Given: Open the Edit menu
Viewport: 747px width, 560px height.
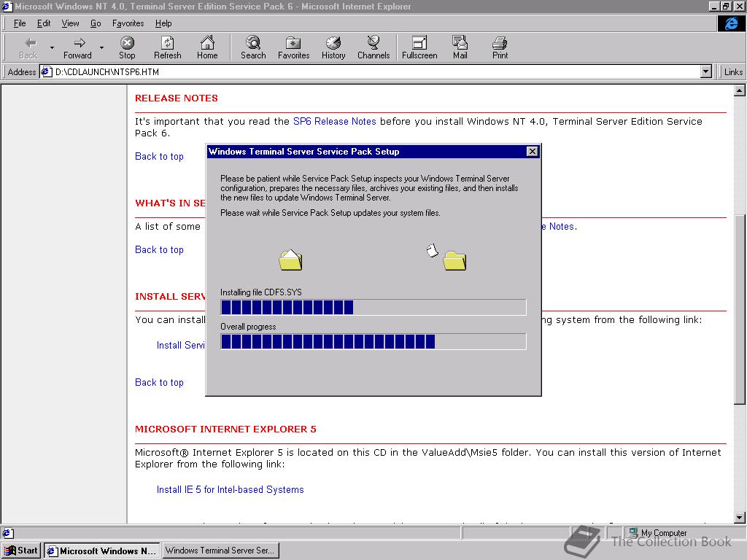Looking at the screenshot, I should [44, 23].
